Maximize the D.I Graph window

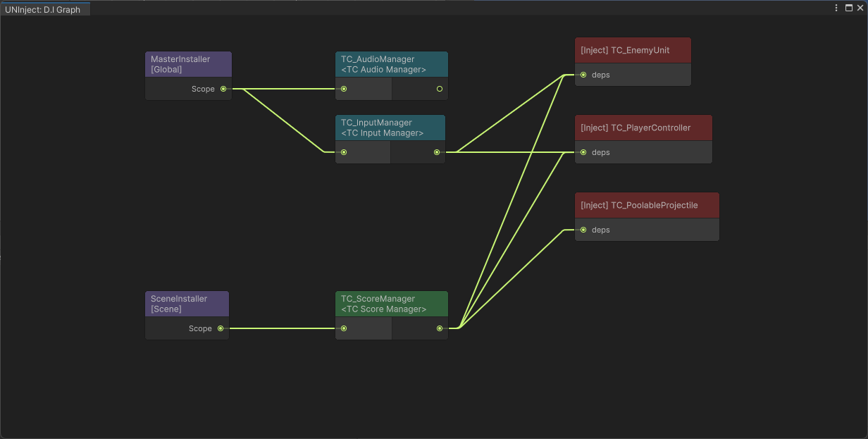tap(848, 8)
